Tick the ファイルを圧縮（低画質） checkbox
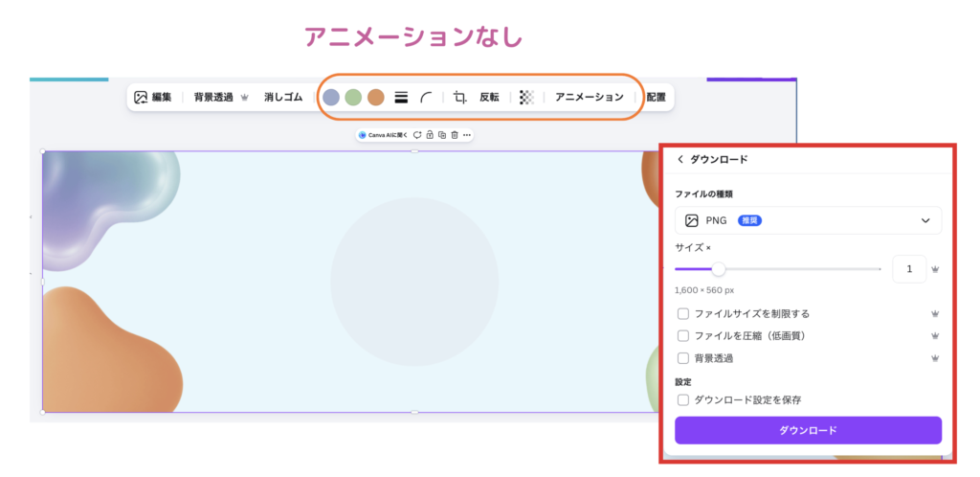This screenshot has height=477, width=980. coord(683,336)
